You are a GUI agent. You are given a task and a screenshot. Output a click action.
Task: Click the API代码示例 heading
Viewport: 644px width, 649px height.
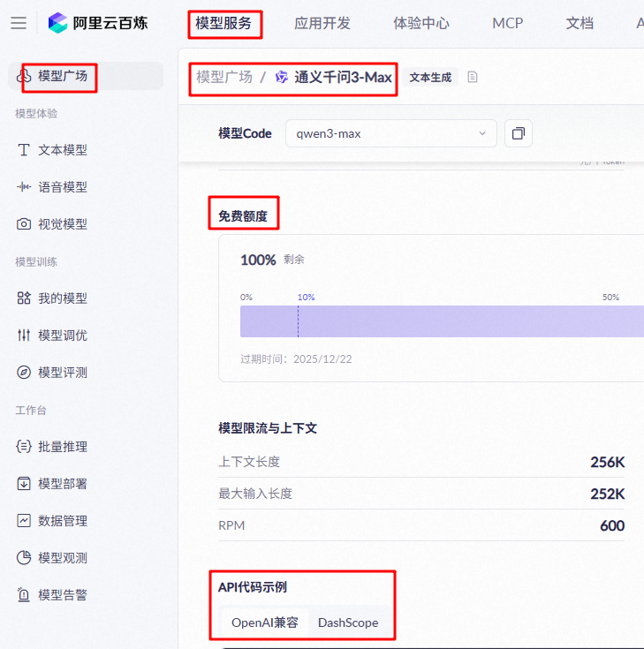[253, 587]
